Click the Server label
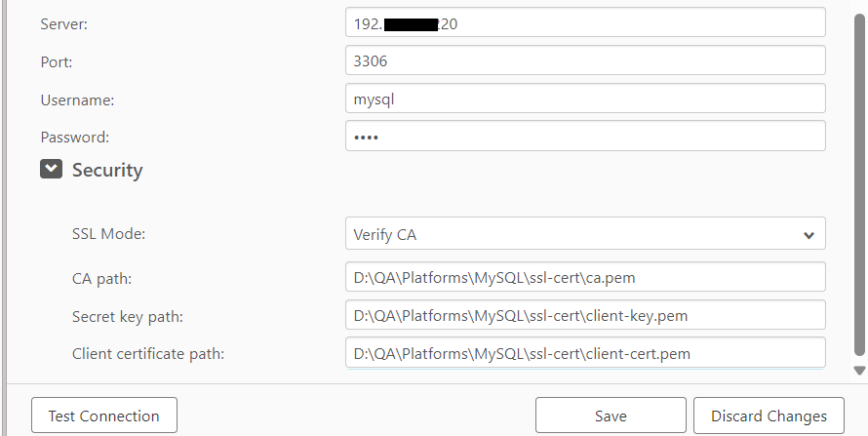Image resolution: width=868 pixels, height=436 pixels. click(64, 24)
